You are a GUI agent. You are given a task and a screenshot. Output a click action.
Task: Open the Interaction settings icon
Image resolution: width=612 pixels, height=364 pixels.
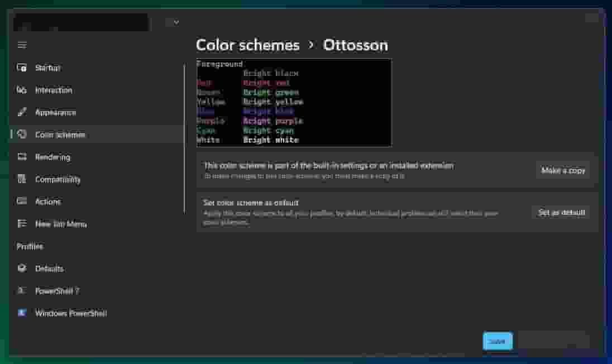coord(21,90)
